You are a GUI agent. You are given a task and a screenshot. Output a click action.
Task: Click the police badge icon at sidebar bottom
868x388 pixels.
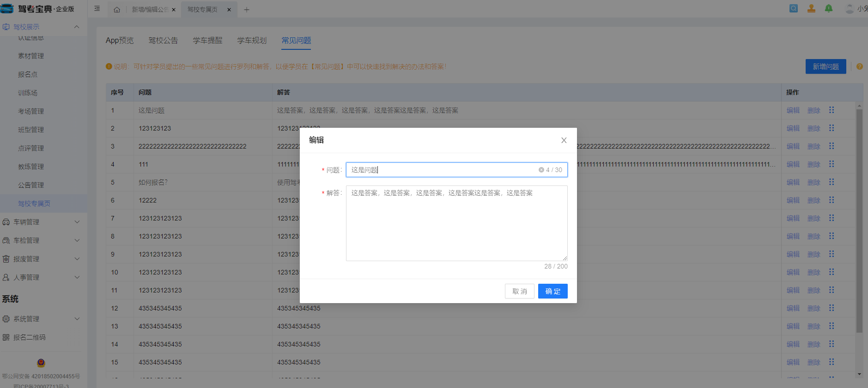click(41, 363)
